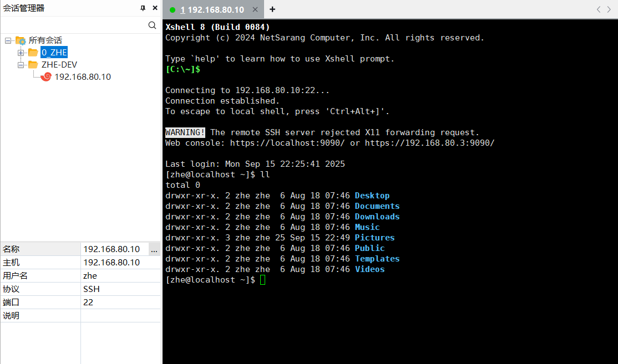Click the 端口 property label
The width and height of the screenshot is (618, 364).
[x=11, y=302]
